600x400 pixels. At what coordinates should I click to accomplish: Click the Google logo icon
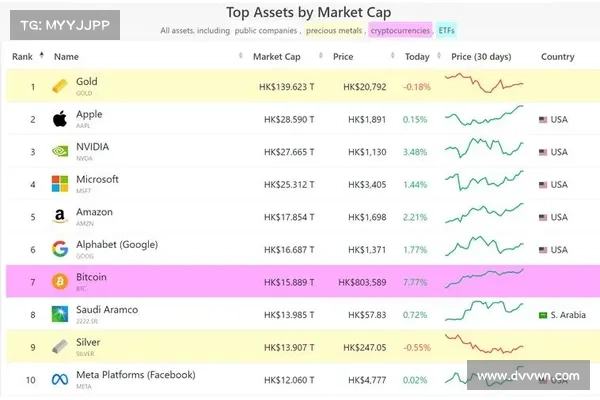pyautogui.click(x=59, y=249)
